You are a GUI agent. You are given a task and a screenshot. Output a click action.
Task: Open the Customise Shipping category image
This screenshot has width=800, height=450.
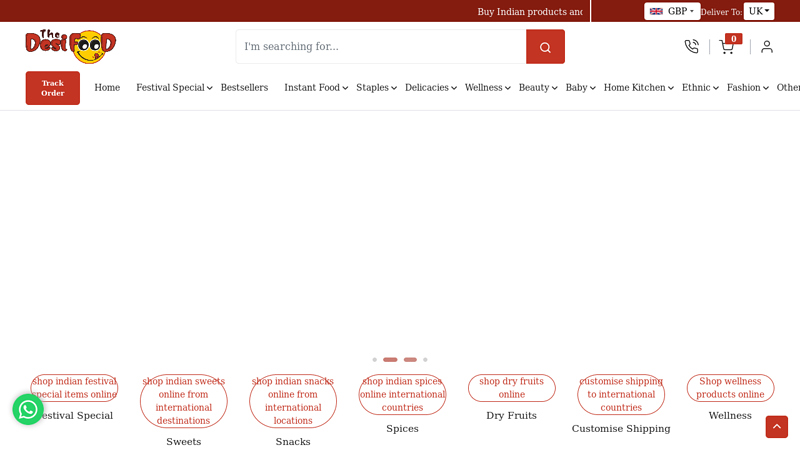coord(621,394)
